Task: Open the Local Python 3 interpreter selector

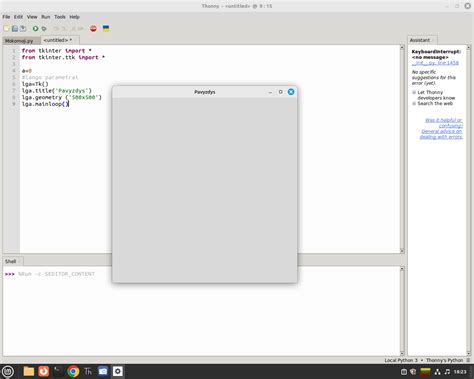Action: tap(424, 360)
